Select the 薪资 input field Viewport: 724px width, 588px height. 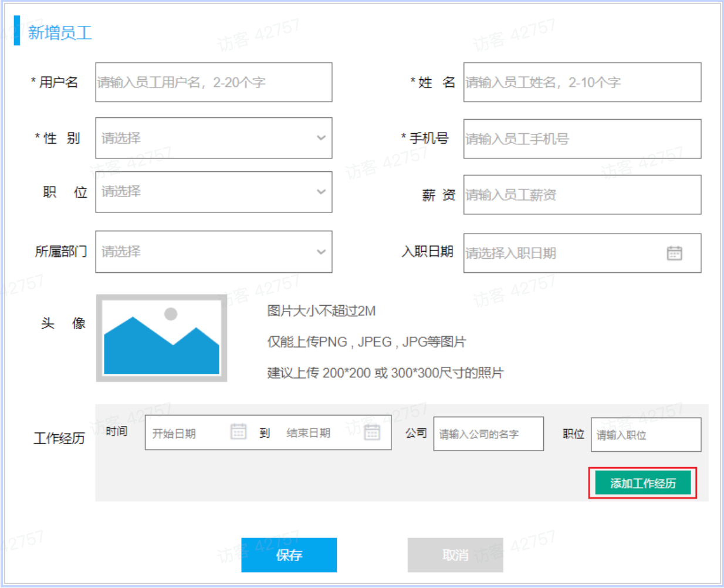click(x=581, y=195)
